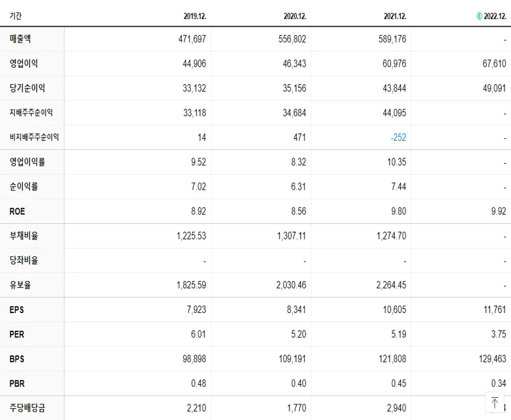Click the 98,898 BPS value

tap(194, 359)
